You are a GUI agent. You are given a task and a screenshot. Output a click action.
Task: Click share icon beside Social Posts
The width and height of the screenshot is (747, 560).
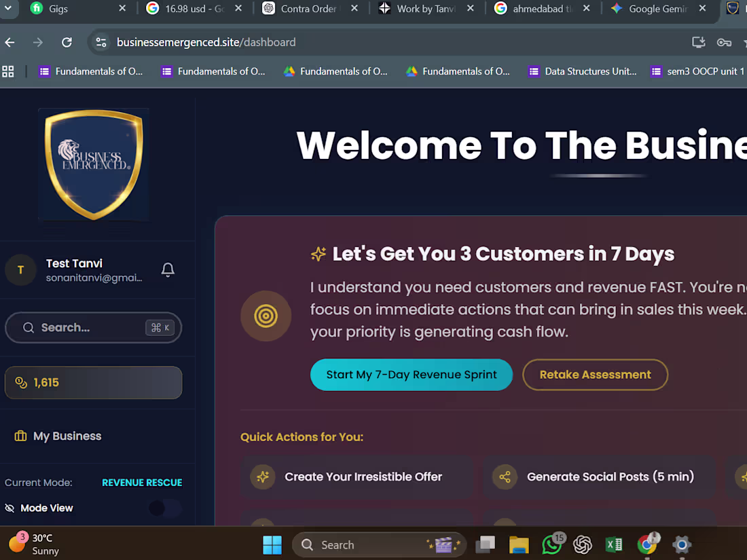[x=505, y=477]
